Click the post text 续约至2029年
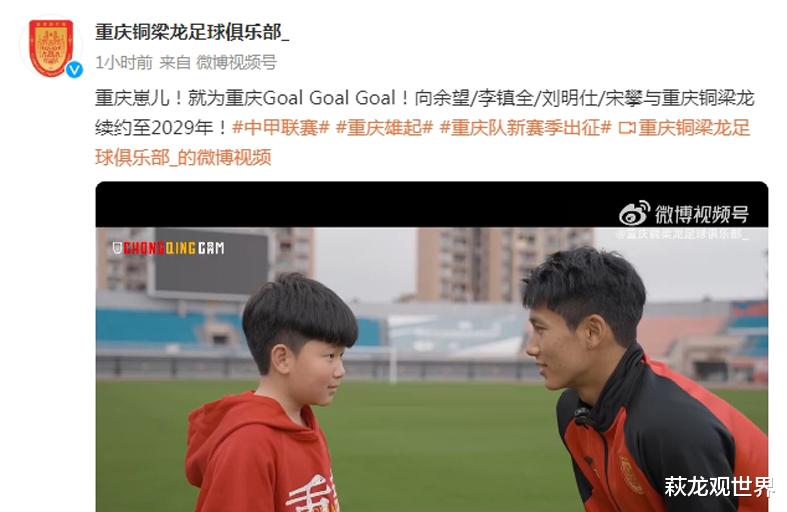 [x=162, y=127]
